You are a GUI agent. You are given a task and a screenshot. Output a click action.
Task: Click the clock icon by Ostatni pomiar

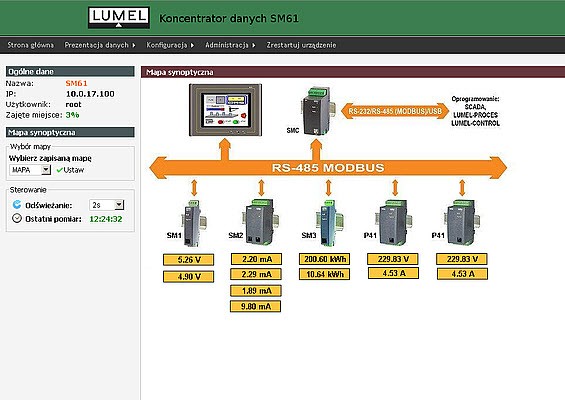point(17,218)
